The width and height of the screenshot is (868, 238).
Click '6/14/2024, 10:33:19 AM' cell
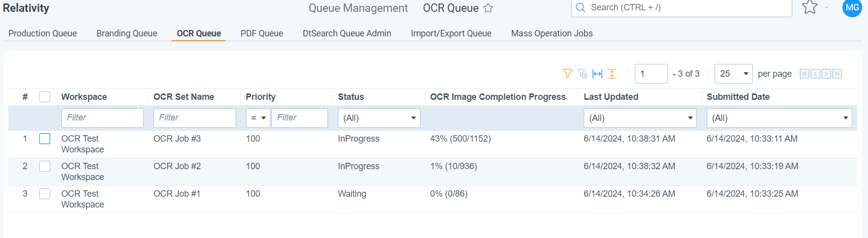coord(752,166)
